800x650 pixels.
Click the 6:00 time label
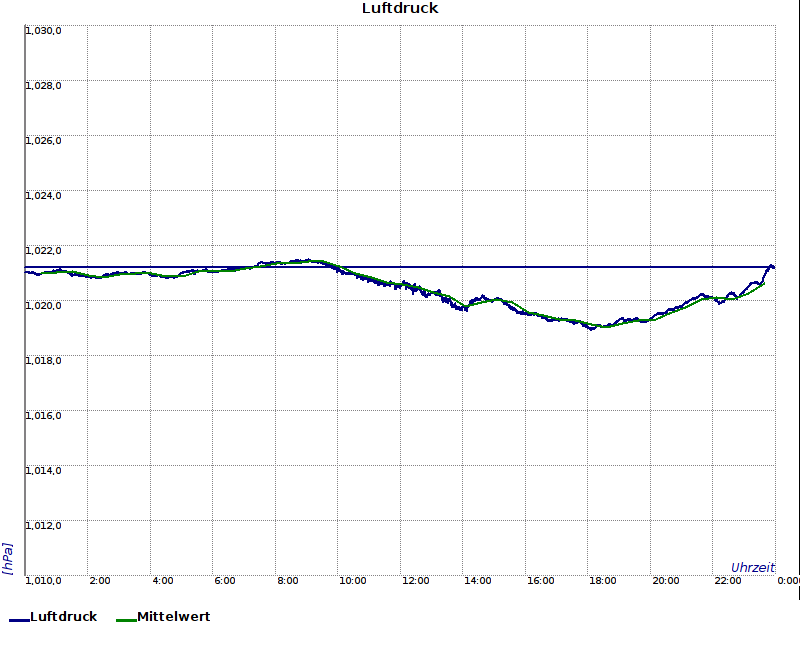[225, 581]
